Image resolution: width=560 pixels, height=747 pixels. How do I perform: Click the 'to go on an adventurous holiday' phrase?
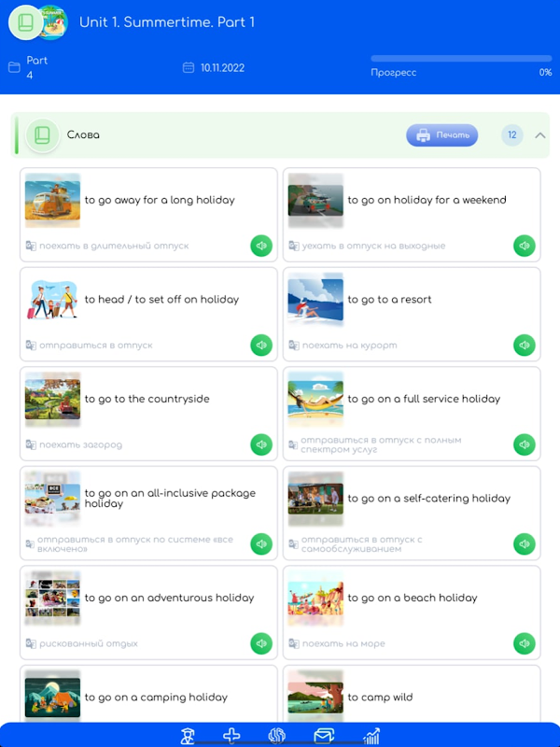click(169, 598)
